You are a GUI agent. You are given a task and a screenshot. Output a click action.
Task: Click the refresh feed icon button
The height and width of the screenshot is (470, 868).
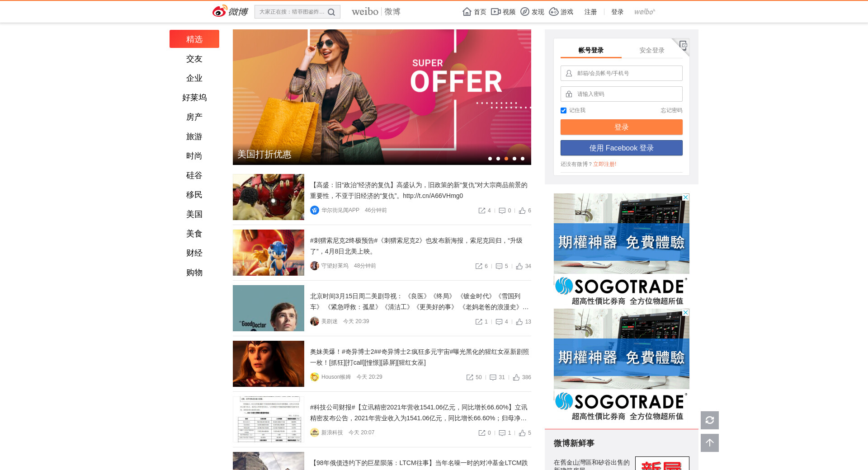[709, 420]
